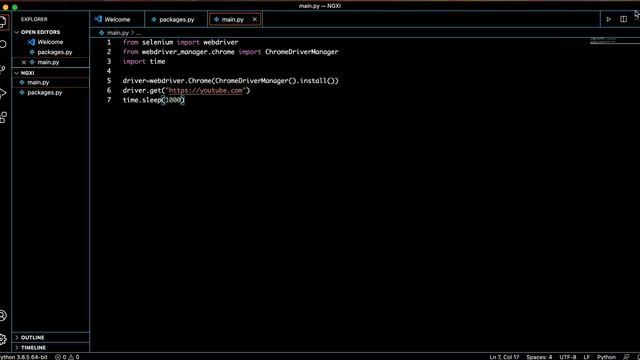Change the LF end-of-line sequence

pyautogui.click(x=587, y=357)
